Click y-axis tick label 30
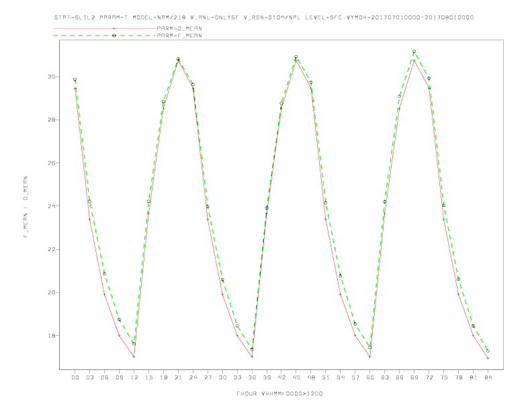Screen dimensions: 532x411 [51, 77]
